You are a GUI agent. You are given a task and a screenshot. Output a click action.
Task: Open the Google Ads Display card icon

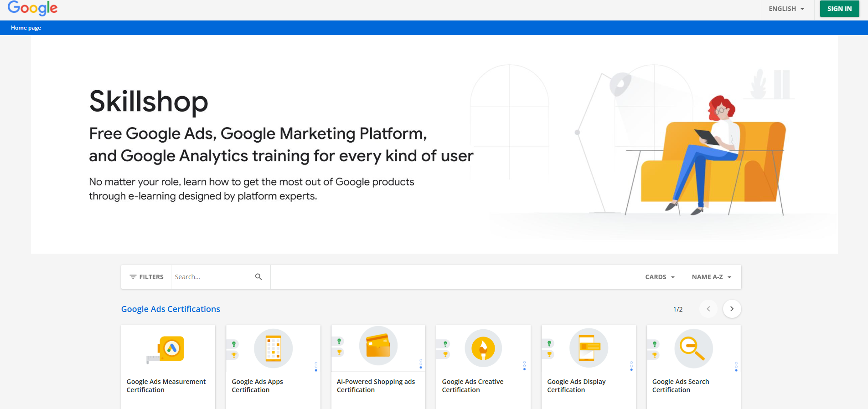coord(589,348)
